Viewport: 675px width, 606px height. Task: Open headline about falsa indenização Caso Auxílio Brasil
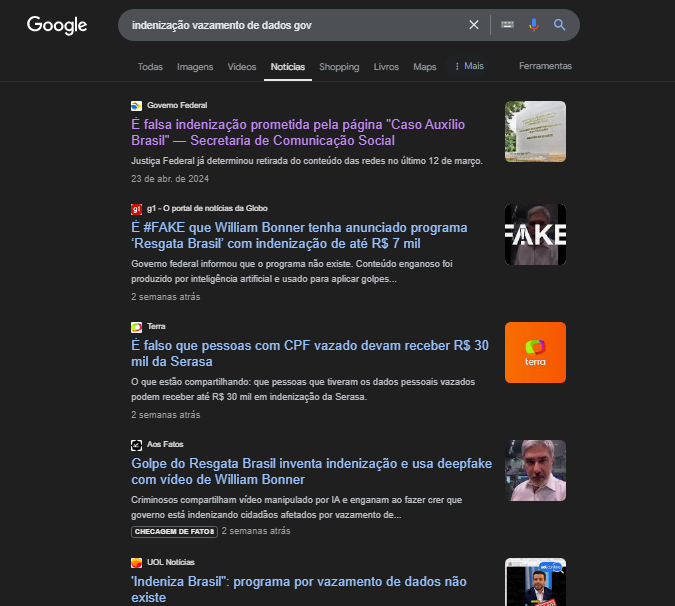(298, 133)
